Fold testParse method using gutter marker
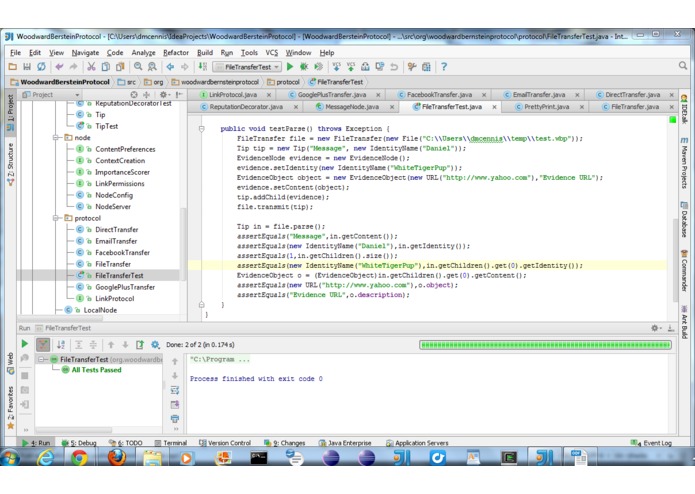Screen dimensions: 695x494 click(202, 129)
